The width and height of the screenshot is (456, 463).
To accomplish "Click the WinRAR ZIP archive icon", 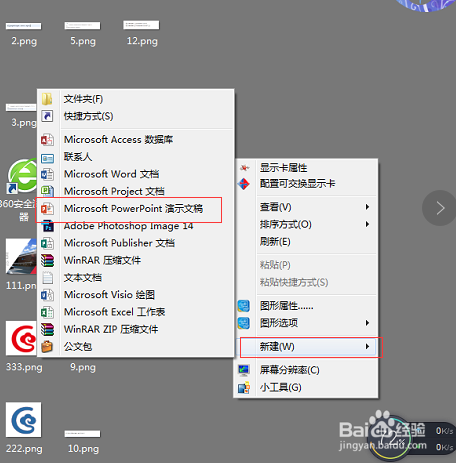I will click(x=47, y=329).
